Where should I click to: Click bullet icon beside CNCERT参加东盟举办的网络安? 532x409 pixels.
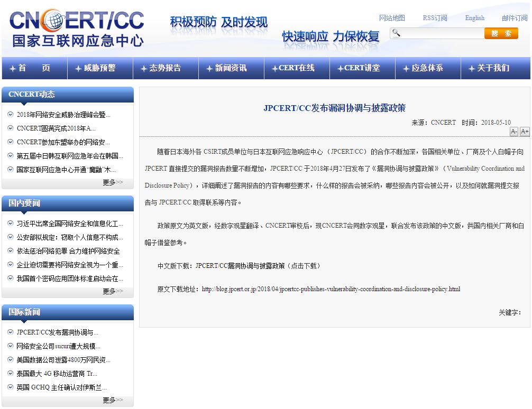(x=11, y=142)
